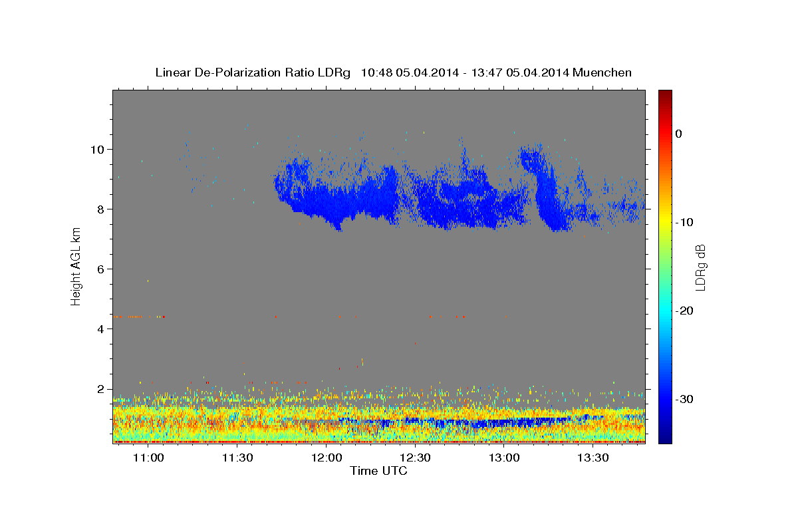This screenshot has height=532, width=798.
Task: Click the colorbar value '-10'
Action: (684, 222)
